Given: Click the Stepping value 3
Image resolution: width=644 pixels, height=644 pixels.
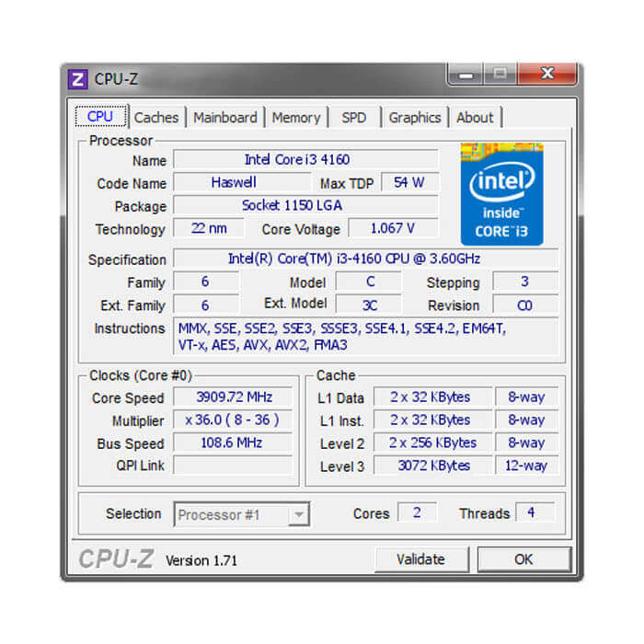Looking at the screenshot, I should click(x=525, y=282).
